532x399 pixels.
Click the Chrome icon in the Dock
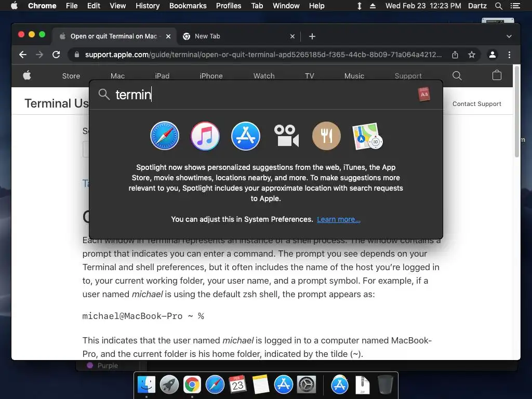(x=192, y=385)
